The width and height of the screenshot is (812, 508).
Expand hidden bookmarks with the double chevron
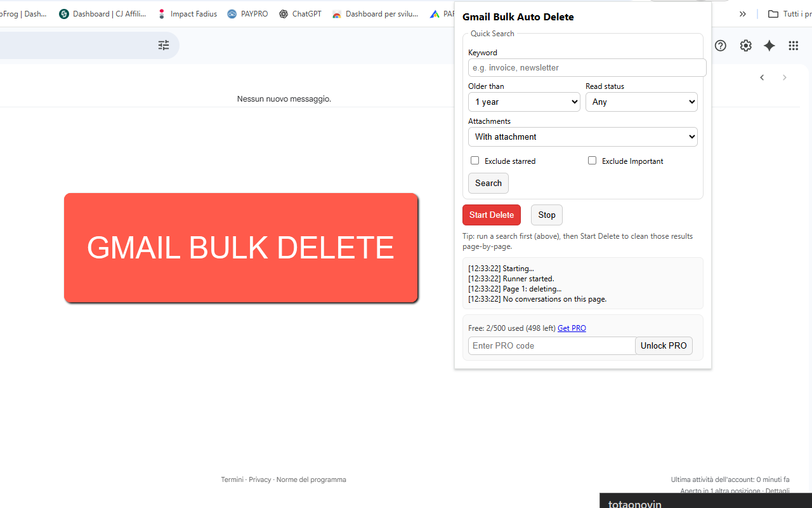(x=743, y=13)
